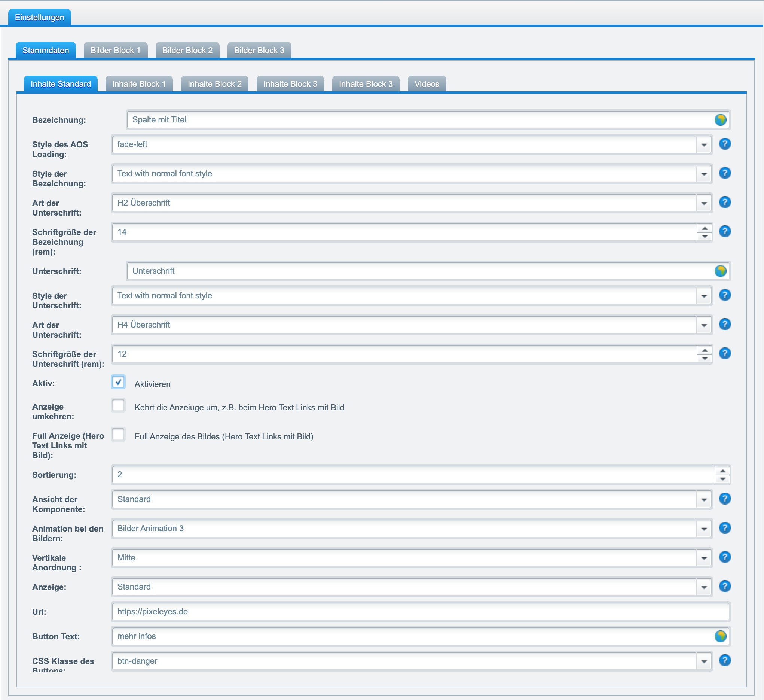764x700 pixels.
Task: Expand Style der Bezeichnung dropdown
Action: click(x=704, y=174)
